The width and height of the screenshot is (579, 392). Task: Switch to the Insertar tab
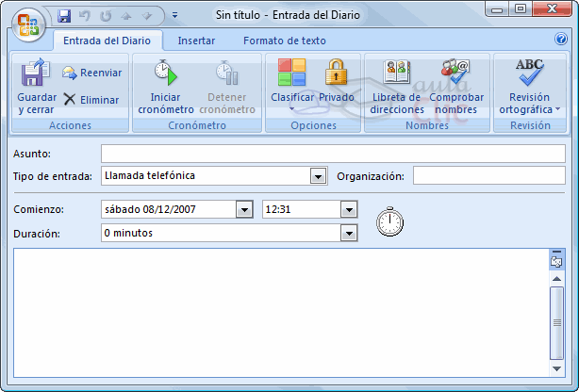[196, 41]
